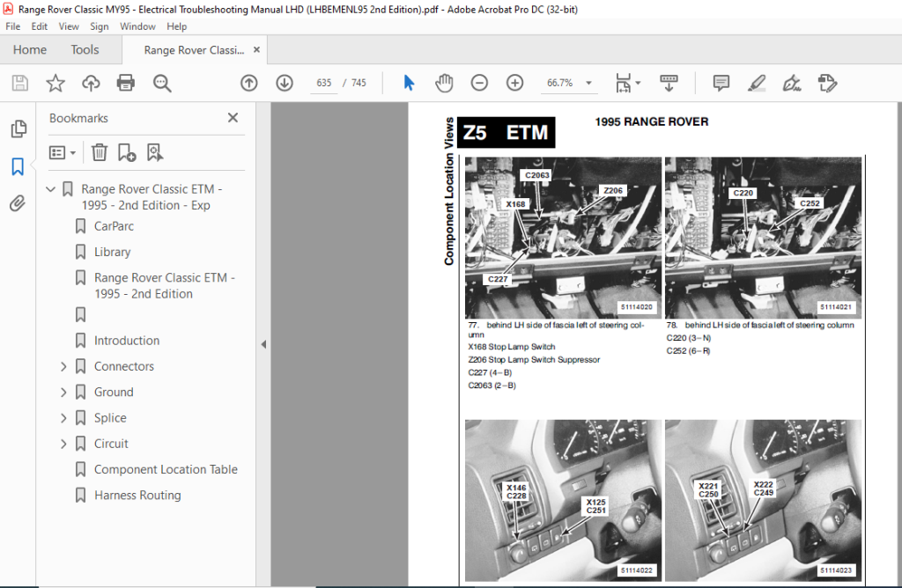The width and height of the screenshot is (902, 588).
Task: Select the unnamed blank bookmark
Action: point(80,314)
